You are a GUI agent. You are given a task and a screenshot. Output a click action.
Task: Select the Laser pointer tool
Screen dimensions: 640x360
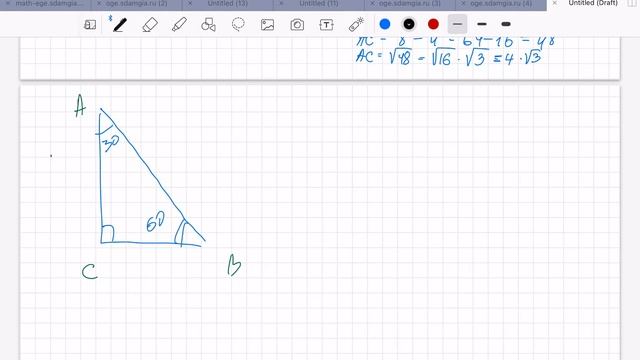(x=356, y=24)
